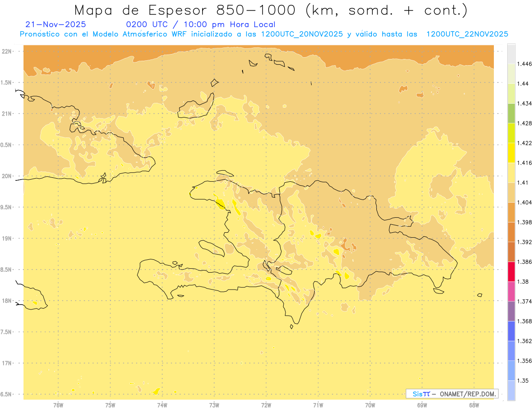Click the '70W' longitude label
The width and height of the screenshot is (532, 411).
tap(370, 405)
